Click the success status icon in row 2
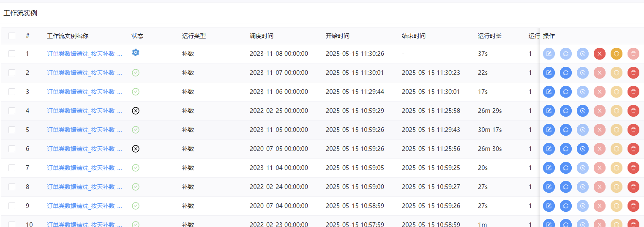 pyautogui.click(x=136, y=73)
